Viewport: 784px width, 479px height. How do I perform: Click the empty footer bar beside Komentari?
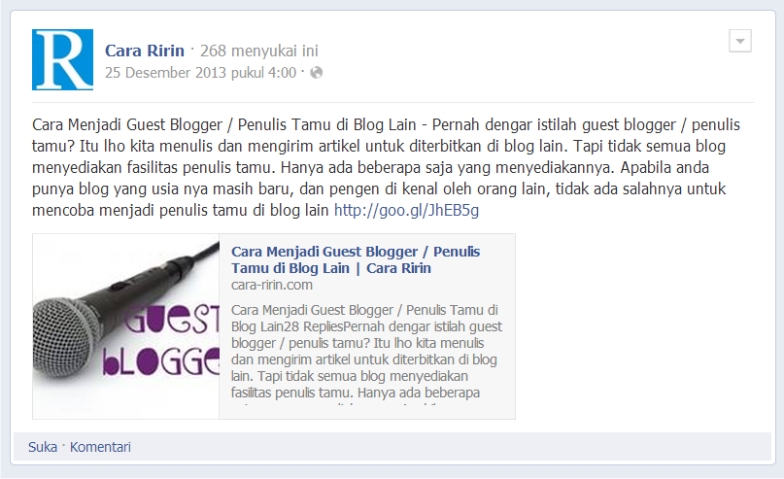point(450,447)
